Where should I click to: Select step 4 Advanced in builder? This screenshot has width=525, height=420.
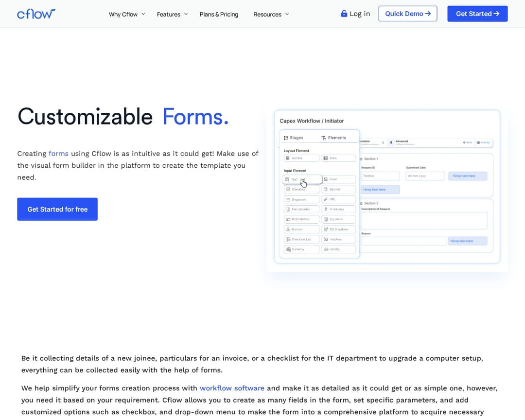402,142
